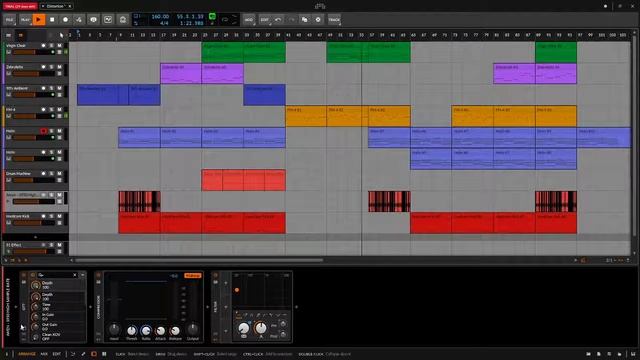Click the transport Play button
Screen dimensions: 640x360
coord(39,19)
